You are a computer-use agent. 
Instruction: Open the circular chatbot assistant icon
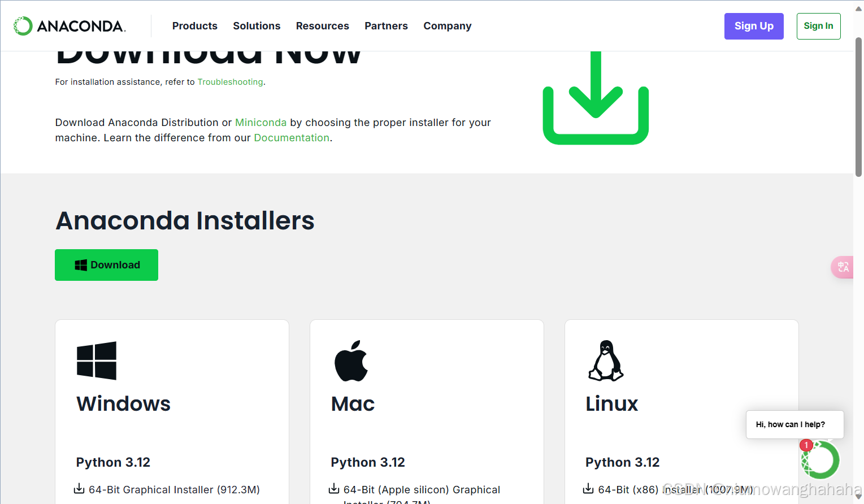(x=820, y=459)
